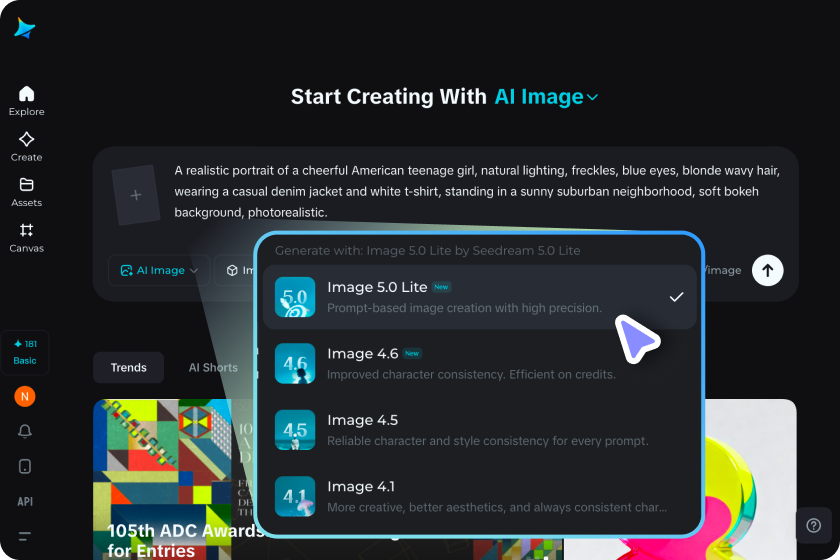This screenshot has height=560, width=840.
Task: Click into the prompt text about teenage girl
Action: coord(477,191)
